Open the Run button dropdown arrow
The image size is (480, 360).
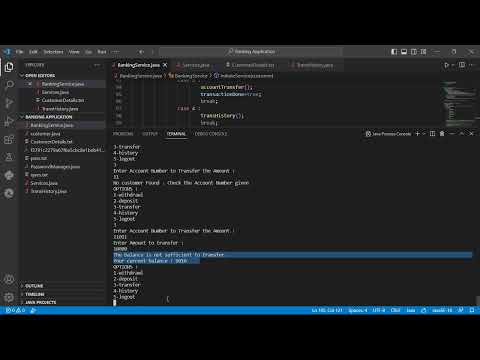point(453,65)
